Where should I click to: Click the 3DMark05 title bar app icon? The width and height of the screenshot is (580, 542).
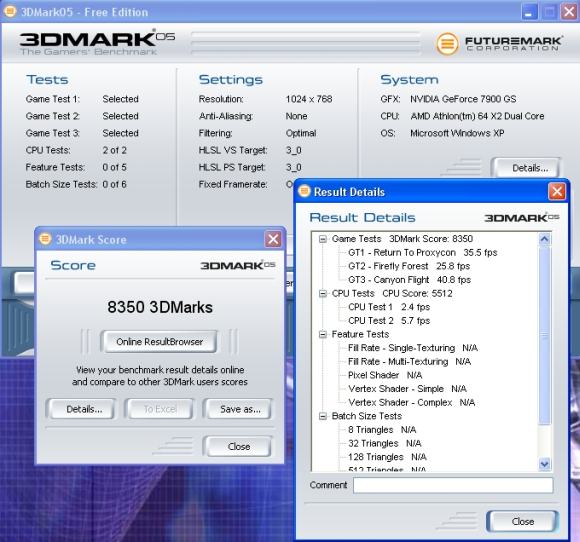point(10,12)
